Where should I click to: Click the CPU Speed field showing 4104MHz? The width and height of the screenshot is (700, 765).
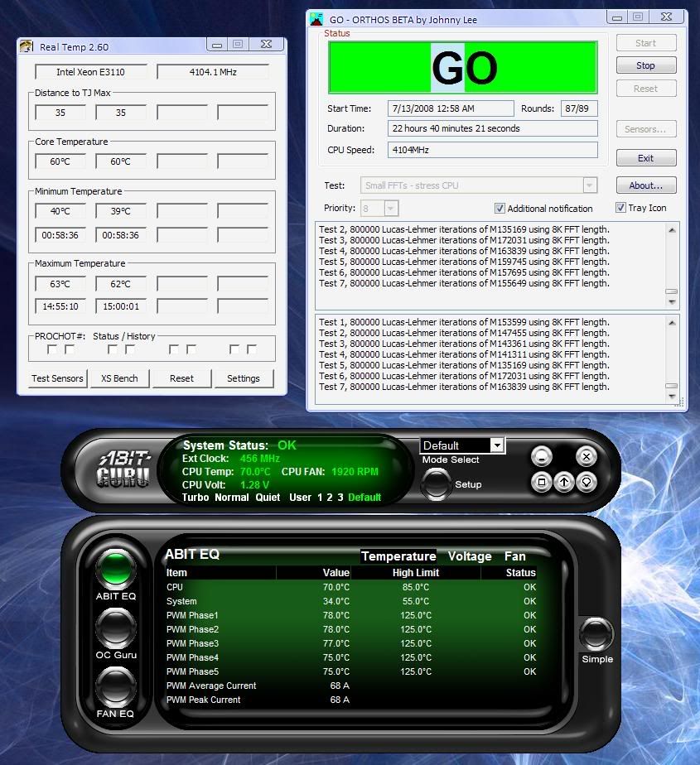493,150
